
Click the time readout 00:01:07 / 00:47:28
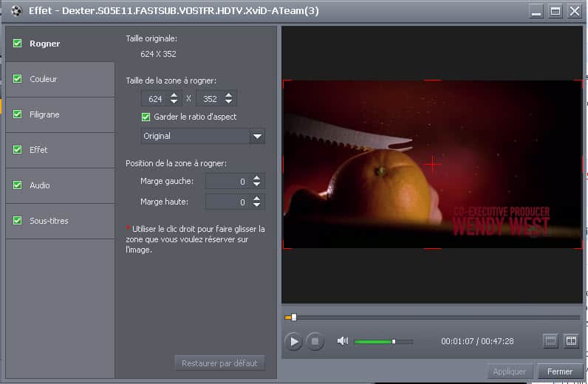pyautogui.click(x=477, y=341)
